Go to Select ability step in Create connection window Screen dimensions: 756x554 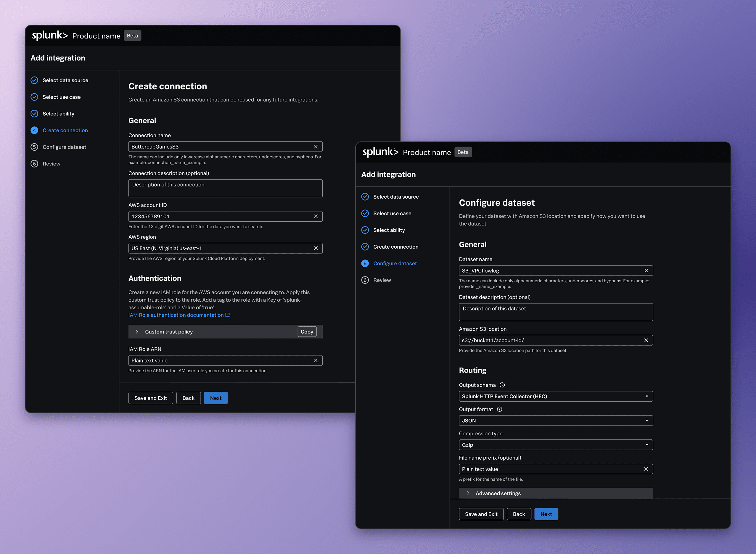click(58, 114)
